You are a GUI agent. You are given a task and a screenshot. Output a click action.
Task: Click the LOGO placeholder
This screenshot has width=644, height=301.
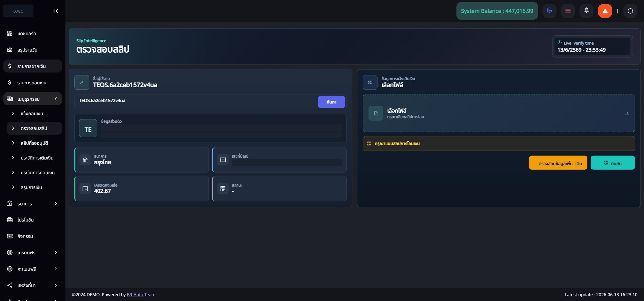click(x=18, y=11)
